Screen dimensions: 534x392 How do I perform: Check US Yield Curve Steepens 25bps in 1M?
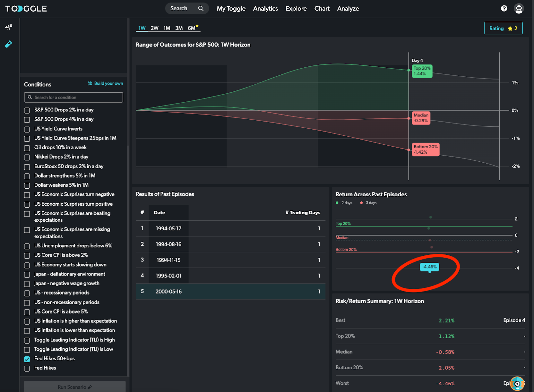pos(27,139)
